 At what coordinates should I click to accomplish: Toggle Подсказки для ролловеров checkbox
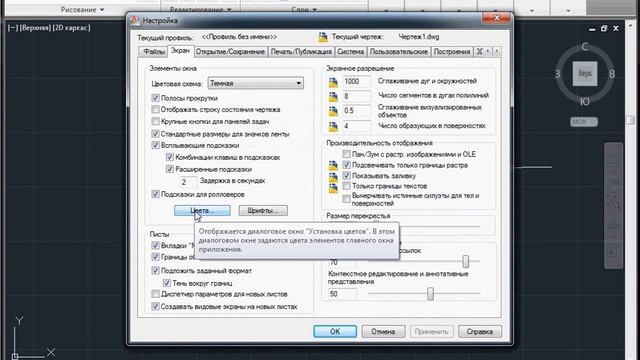pos(155,194)
